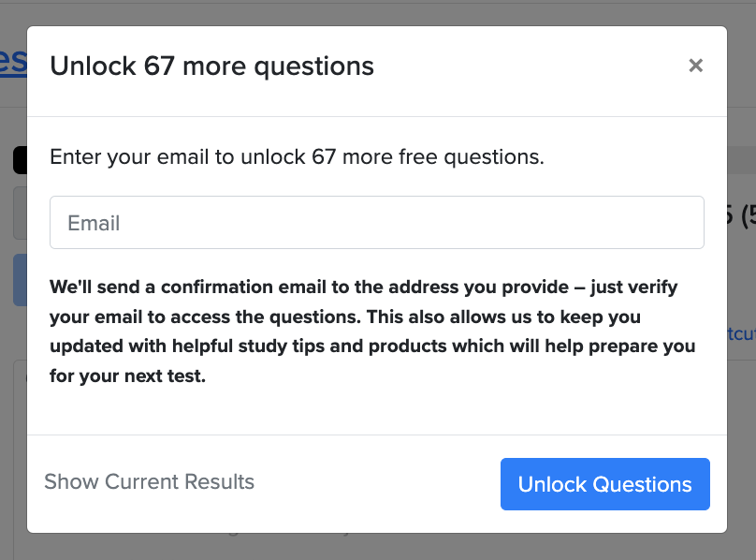The height and width of the screenshot is (560, 756).
Task: Click the bold confirmation email paragraph
Action: [x=372, y=332]
